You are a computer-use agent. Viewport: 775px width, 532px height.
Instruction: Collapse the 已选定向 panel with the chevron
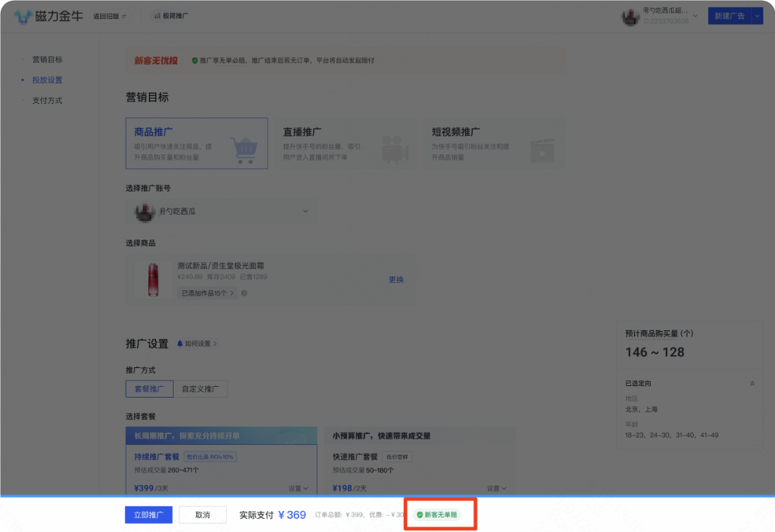tap(752, 383)
